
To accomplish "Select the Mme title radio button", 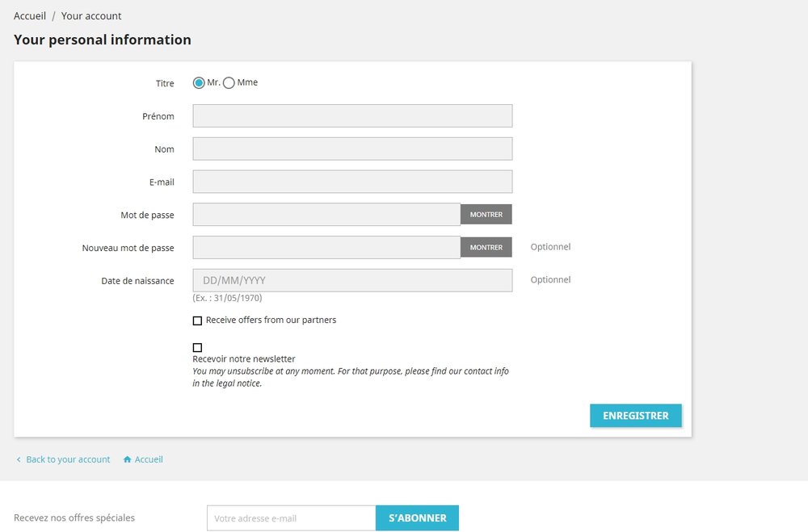I will [x=229, y=83].
